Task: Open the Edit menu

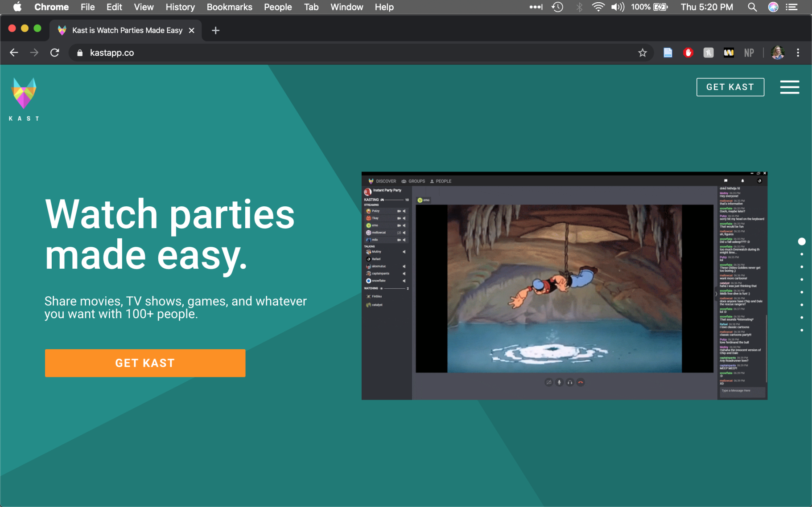Action: [114, 7]
